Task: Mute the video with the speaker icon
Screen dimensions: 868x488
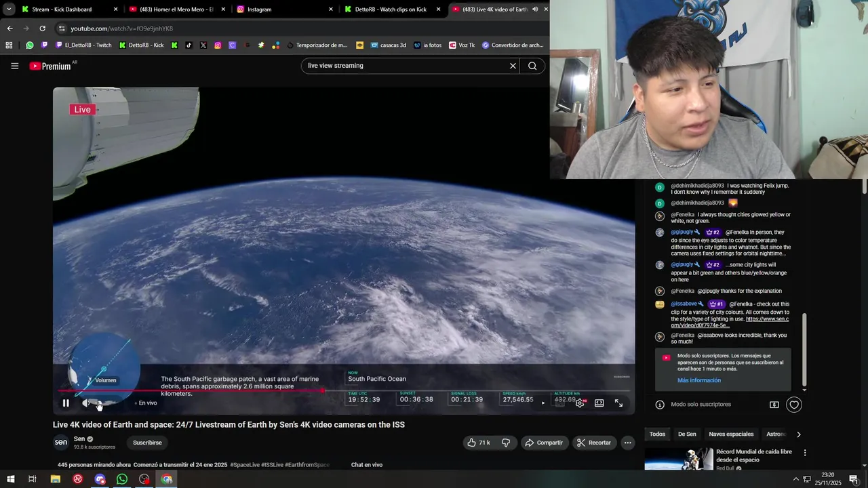Action: (86, 403)
